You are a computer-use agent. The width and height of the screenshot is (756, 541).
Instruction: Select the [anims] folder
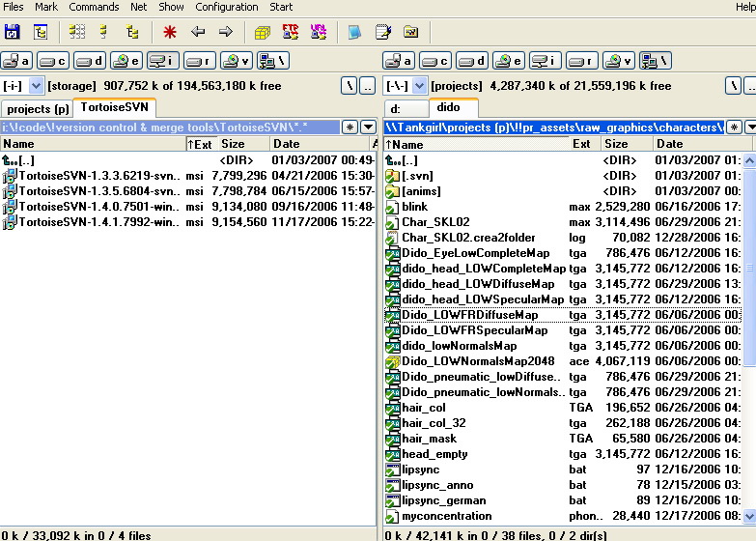(x=563, y=191)
